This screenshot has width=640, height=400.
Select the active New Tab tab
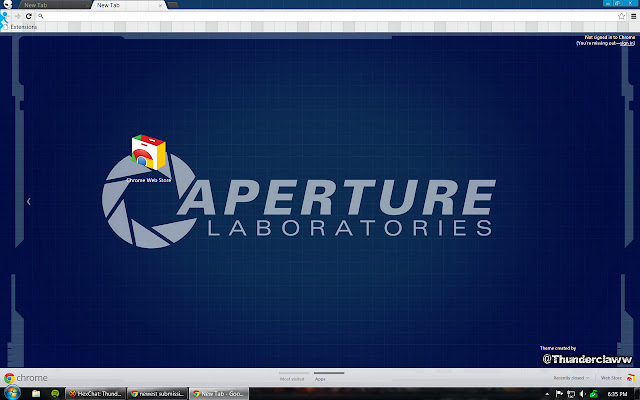[127, 5]
